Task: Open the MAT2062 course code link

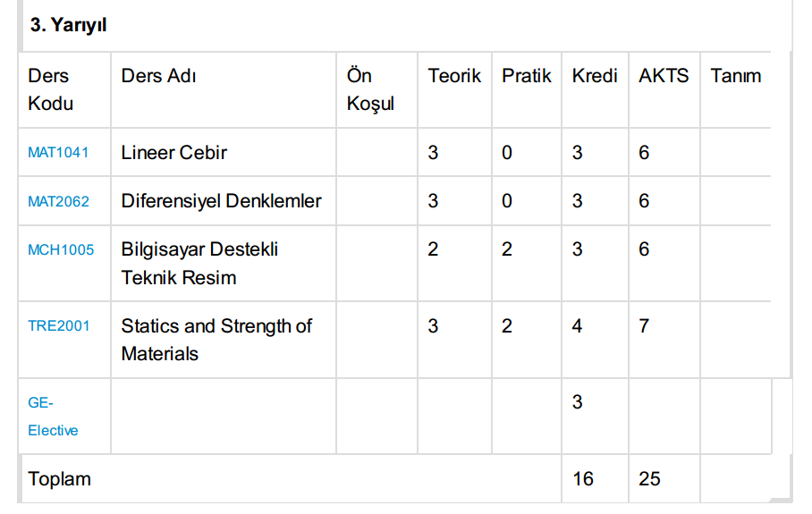Action: (x=58, y=201)
